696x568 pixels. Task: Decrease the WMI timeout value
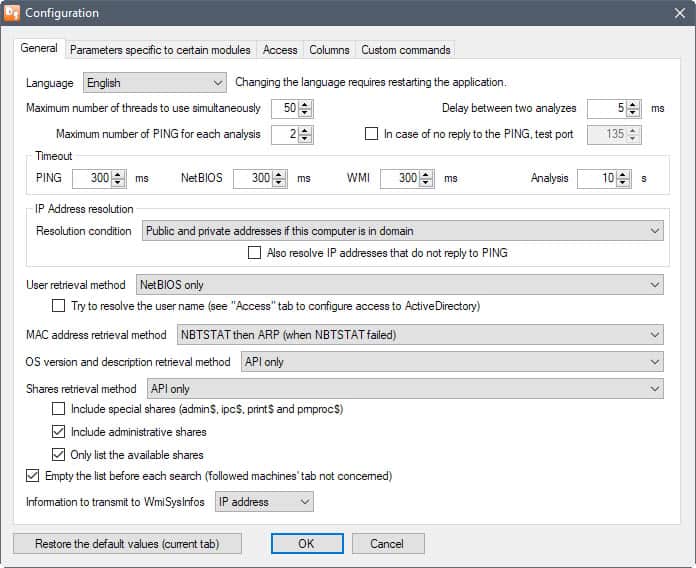(x=426, y=182)
